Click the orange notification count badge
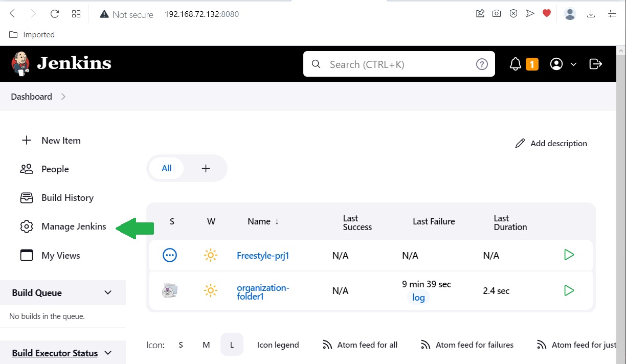This screenshot has height=364, width=626. pos(532,64)
